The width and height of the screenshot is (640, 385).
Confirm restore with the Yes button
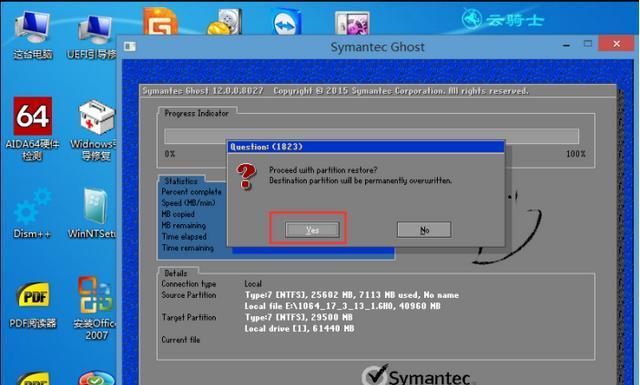click(x=312, y=230)
